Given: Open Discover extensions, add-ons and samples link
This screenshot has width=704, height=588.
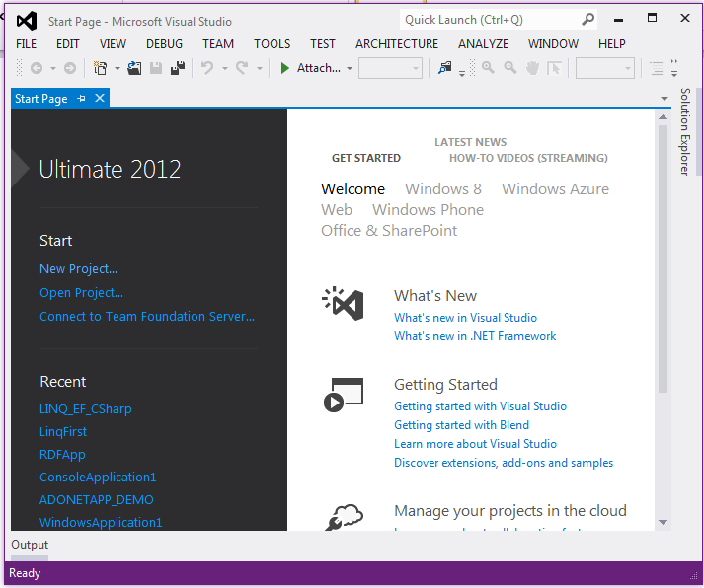Looking at the screenshot, I should (x=504, y=463).
